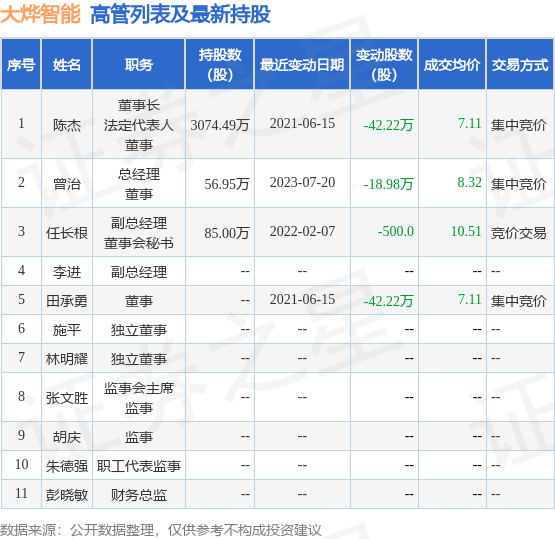This screenshot has width=555, height=539.
Task: Click 集中竞价 in 陈杰's row
Action: coord(519,125)
